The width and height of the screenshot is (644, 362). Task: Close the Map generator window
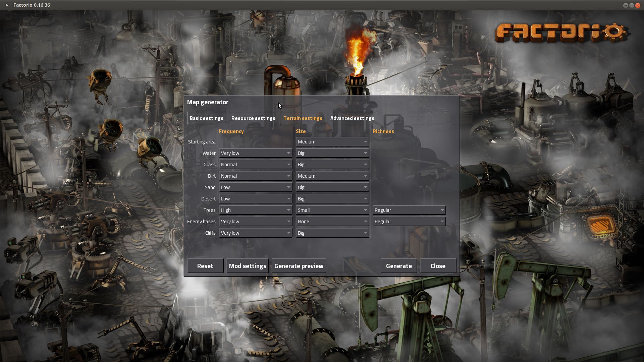tap(438, 265)
